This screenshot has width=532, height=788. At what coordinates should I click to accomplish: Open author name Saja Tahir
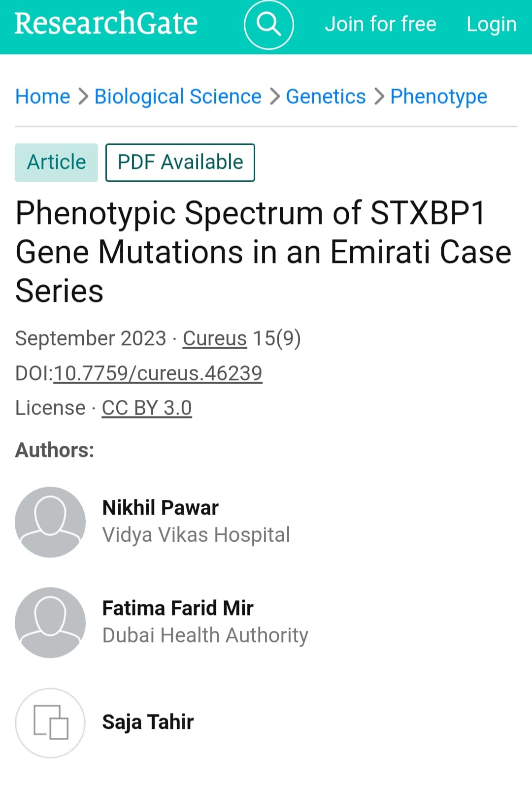pyautogui.click(x=148, y=722)
